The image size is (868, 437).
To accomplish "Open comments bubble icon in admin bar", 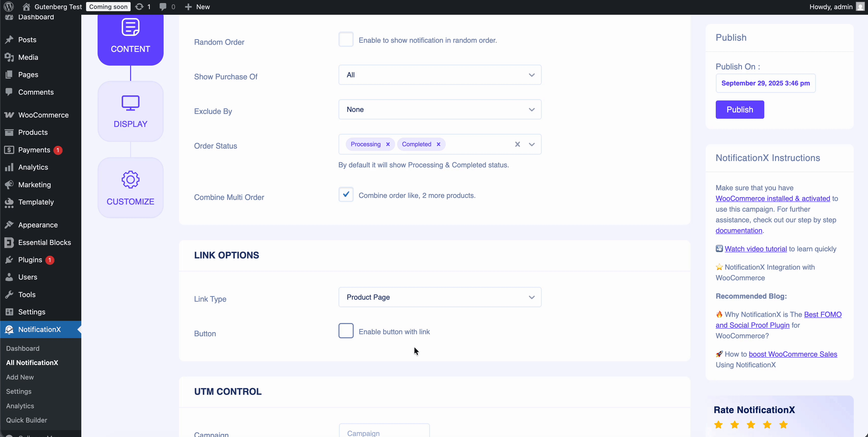I will click(x=163, y=7).
